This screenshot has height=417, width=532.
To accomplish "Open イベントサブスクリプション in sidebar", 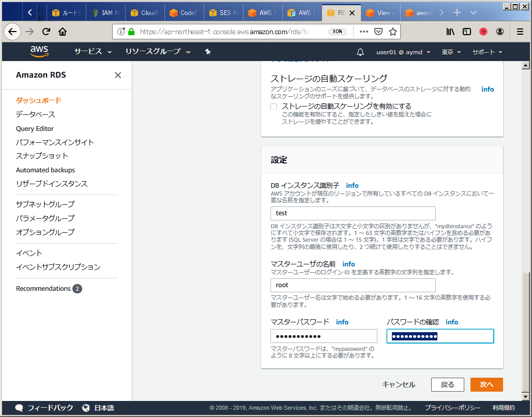I will click(58, 267).
